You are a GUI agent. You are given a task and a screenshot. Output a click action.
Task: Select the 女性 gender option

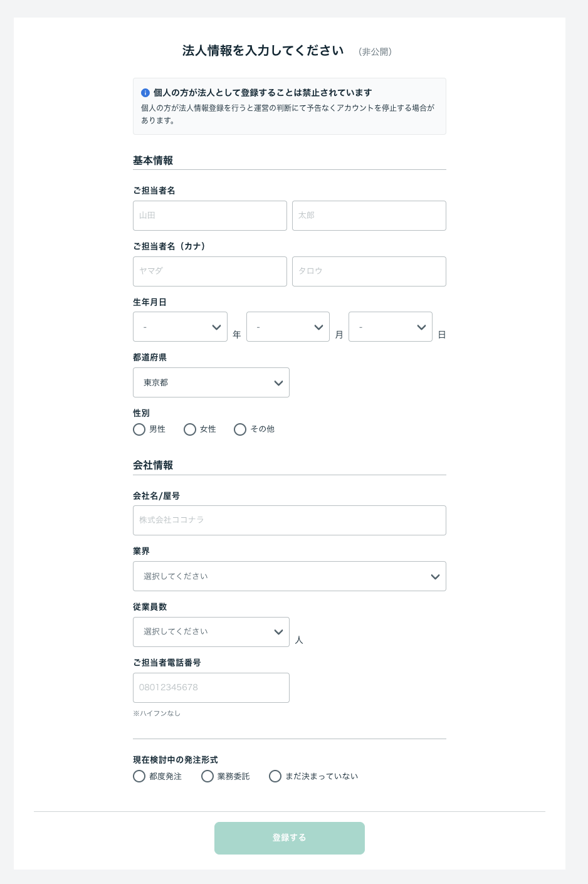tap(190, 429)
